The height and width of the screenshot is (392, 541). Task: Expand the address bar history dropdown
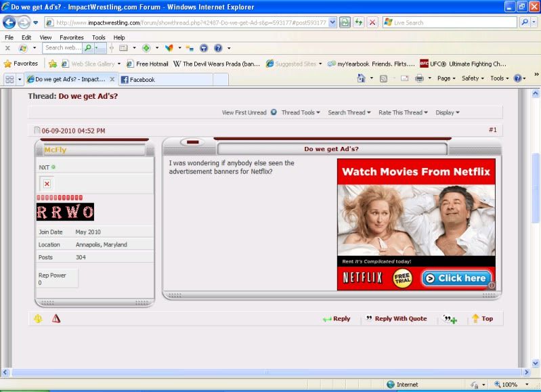click(x=332, y=23)
